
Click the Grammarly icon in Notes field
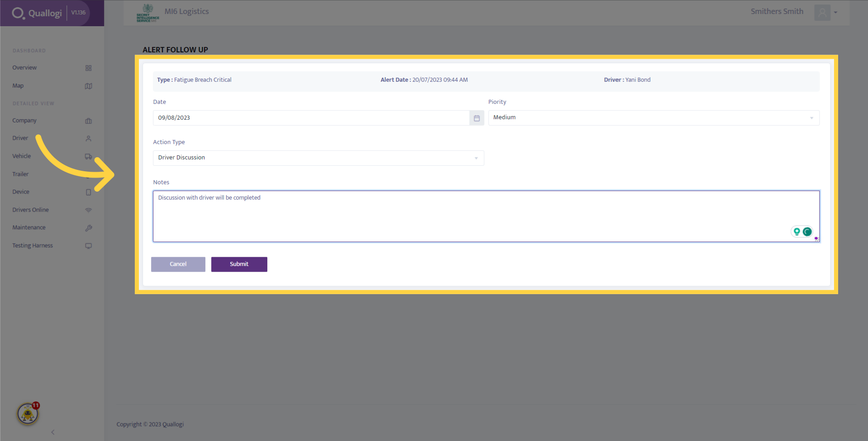click(x=807, y=232)
